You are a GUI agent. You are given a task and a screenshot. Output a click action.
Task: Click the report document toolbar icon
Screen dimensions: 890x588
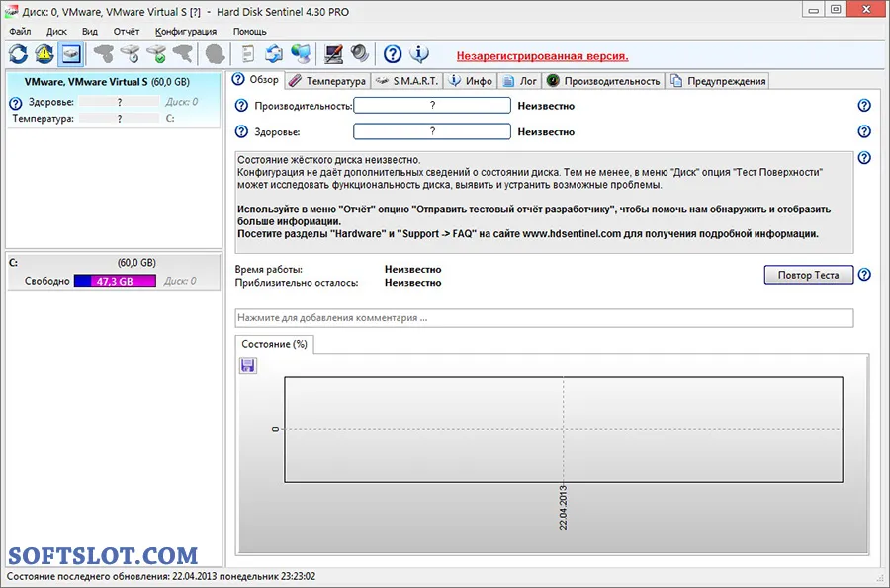point(248,54)
